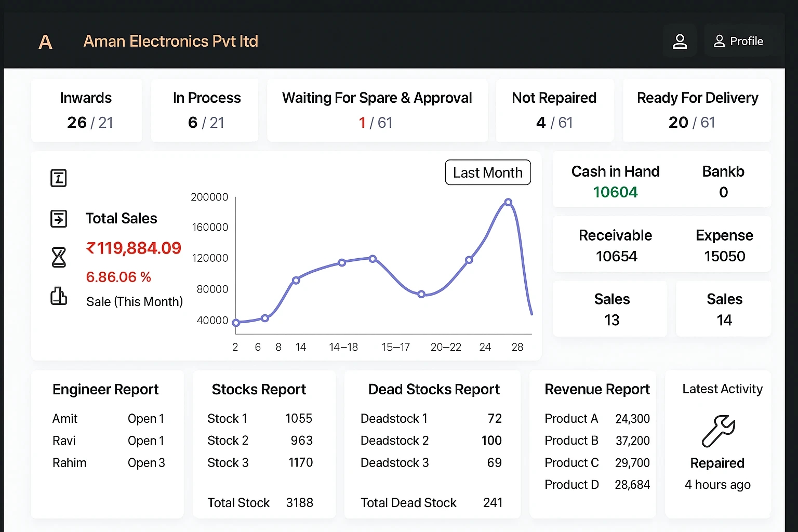
Task: Click the Bankb value 0
Action: coord(723,192)
